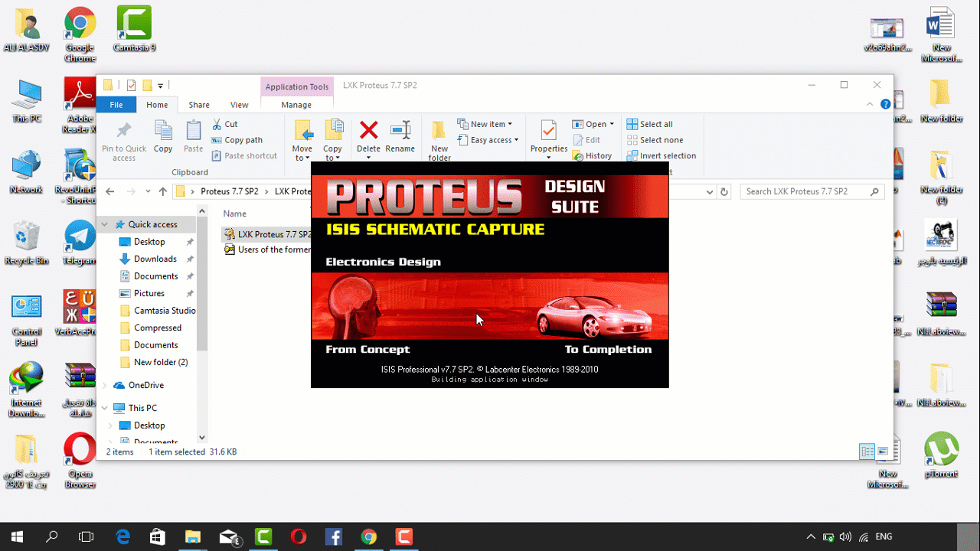The height and width of the screenshot is (551, 980).
Task: Click Invert selection in ribbon
Action: [x=661, y=155]
